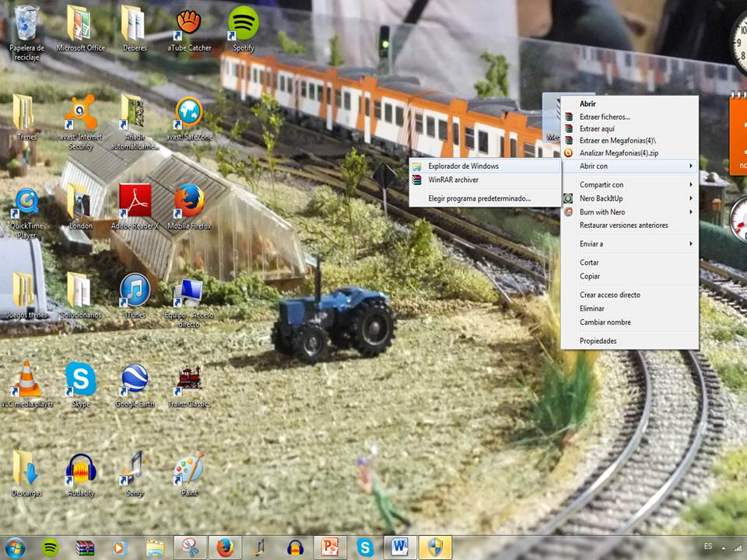This screenshot has height=560, width=747.
Task: Open Propiedades from context menu
Action: tap(630, 341)
